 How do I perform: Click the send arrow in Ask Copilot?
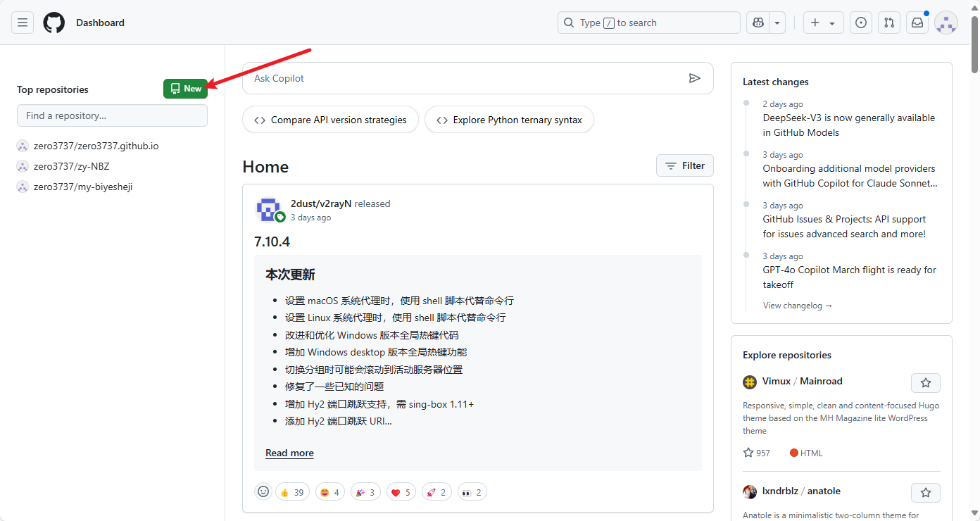[695, 78]
